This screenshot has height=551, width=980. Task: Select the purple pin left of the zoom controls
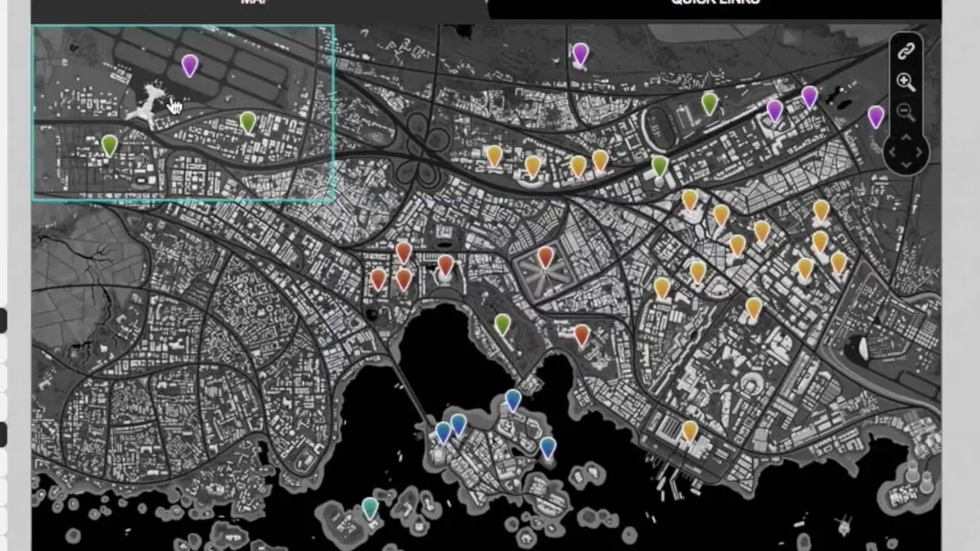tap(876, 116)
